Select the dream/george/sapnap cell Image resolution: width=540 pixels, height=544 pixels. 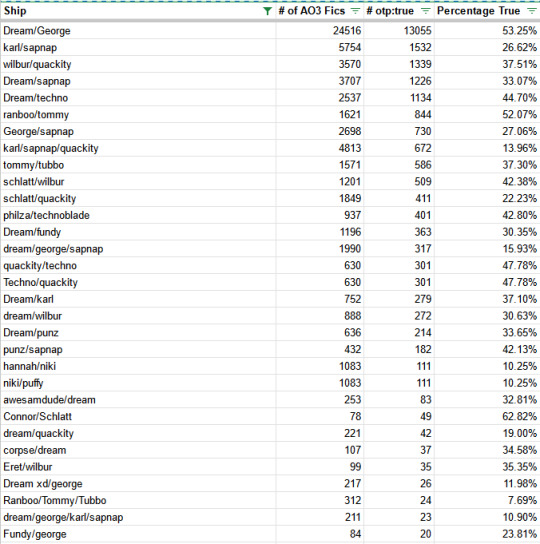click(x=138, y=249)
